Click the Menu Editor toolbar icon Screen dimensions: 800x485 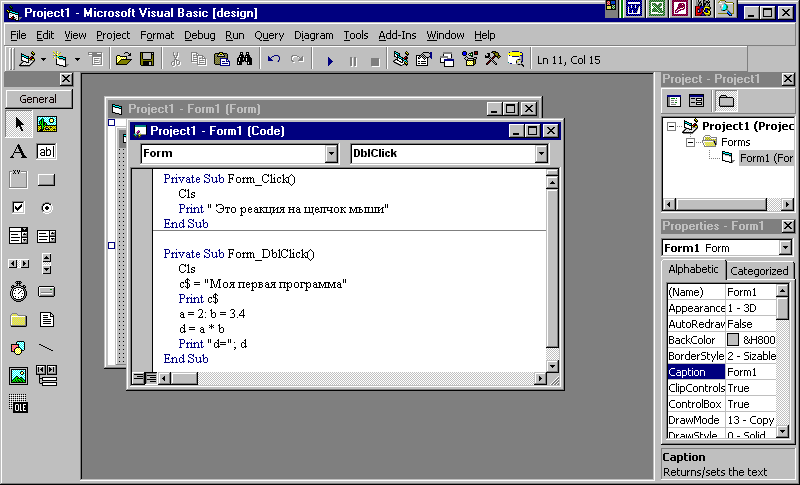pyautogui.click(x=95, y=60)
